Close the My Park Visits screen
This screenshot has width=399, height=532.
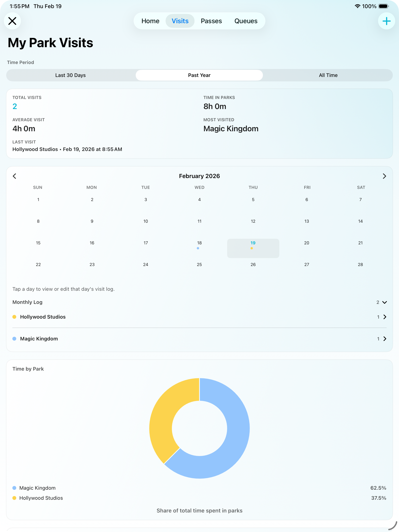[12, 21]
